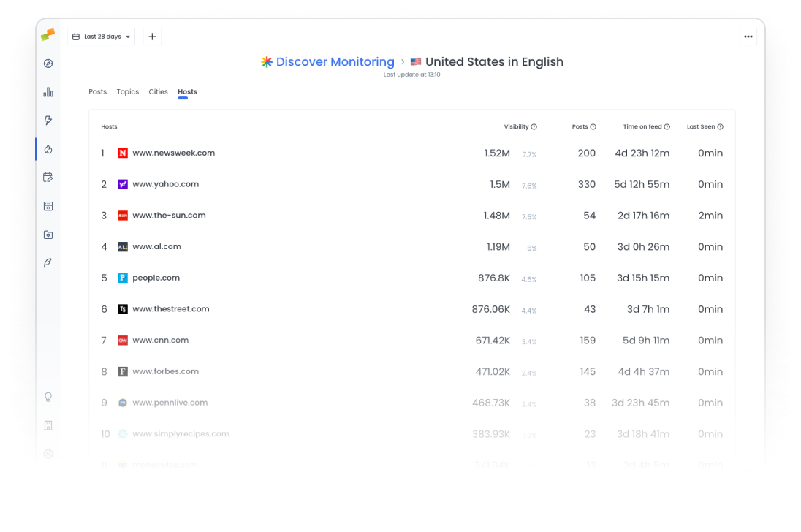
Task: Click the content card sidebar icon
Action: click(x=48, y=206)
